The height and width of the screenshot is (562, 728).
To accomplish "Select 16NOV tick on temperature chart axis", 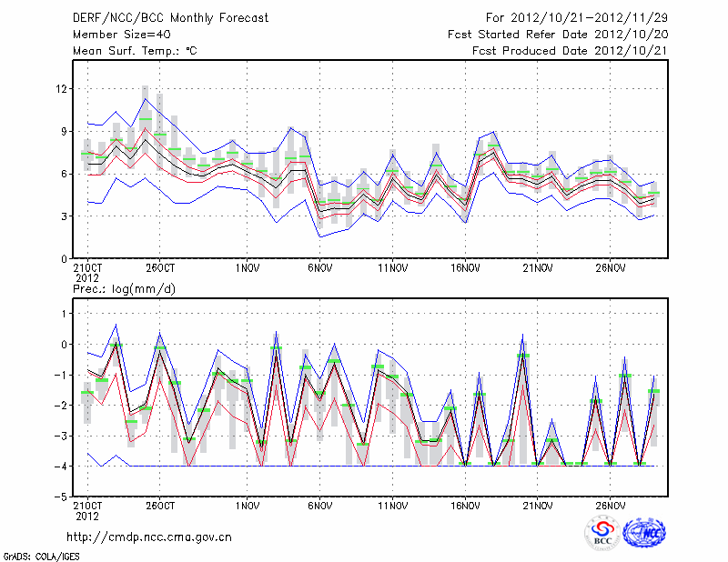I will point(465,268).
